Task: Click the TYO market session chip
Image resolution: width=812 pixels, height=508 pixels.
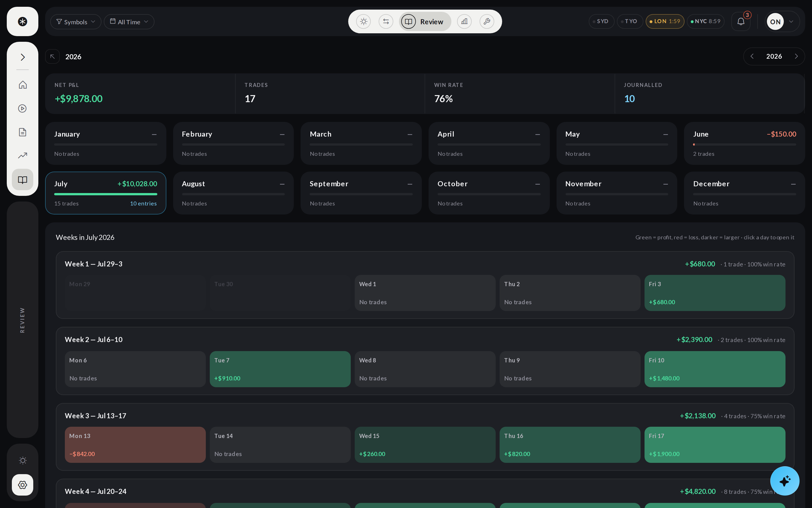Action: pos(630,21)
